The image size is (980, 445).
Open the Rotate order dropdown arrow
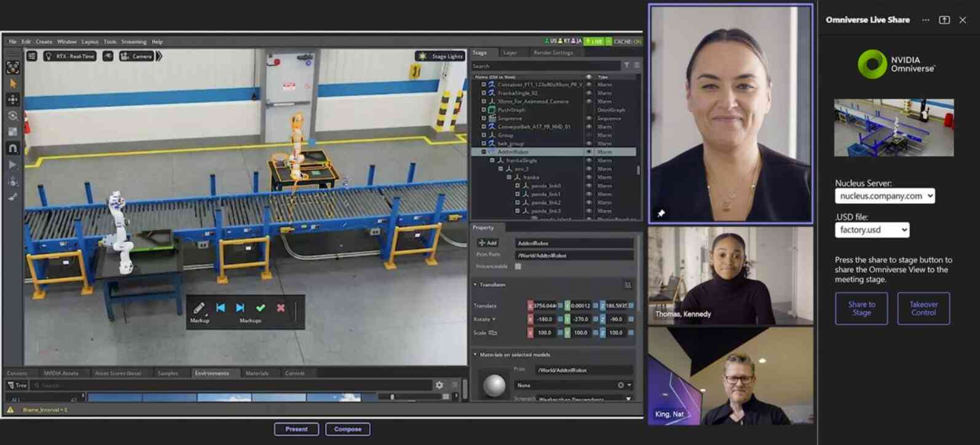(x=494, y=319)
